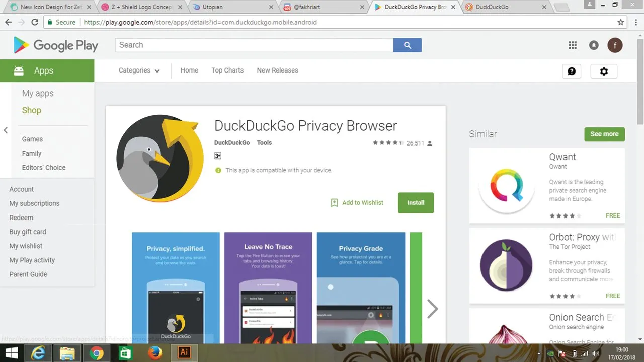Open Windows Store from taskbar
The image size is (644, 362).
[x=125, y=353]
